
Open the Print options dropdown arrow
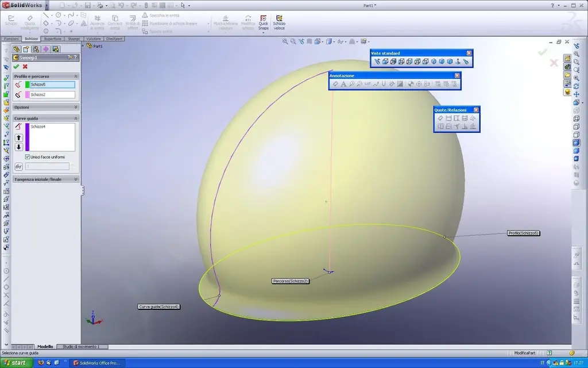[106, 6]
